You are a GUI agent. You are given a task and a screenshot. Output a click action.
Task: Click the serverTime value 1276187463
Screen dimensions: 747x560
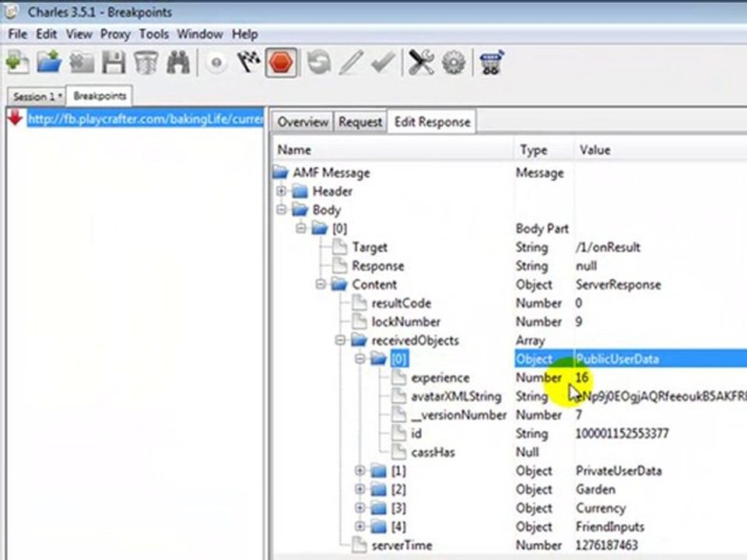[x=607, y=545]
